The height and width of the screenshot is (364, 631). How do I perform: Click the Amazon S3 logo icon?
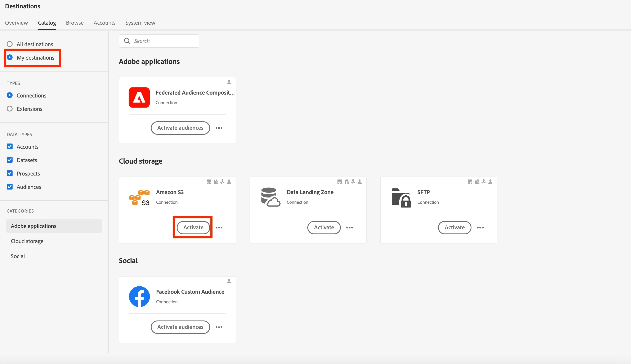point(139,197)
